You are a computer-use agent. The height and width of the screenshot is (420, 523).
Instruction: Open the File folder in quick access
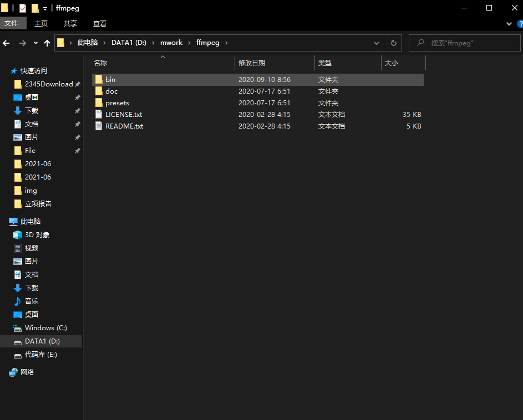click(x=30, y=151)
